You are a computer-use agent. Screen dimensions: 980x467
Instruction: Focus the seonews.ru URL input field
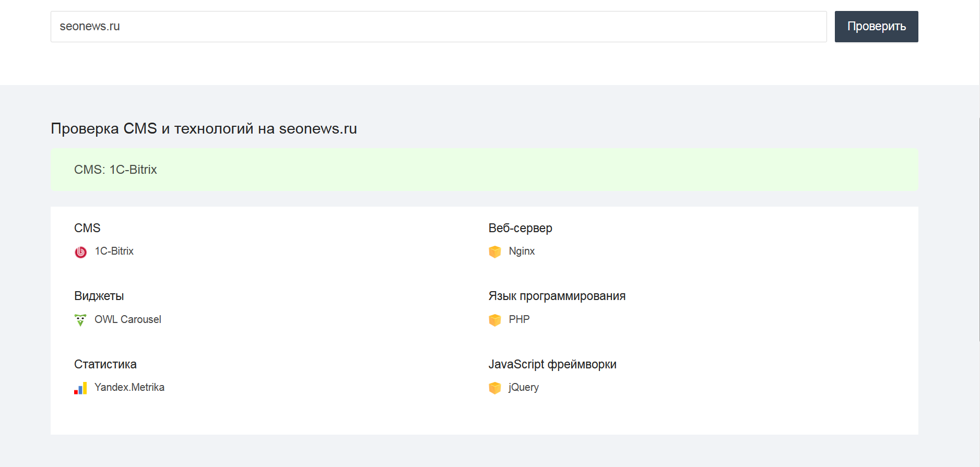coord(438,27)
